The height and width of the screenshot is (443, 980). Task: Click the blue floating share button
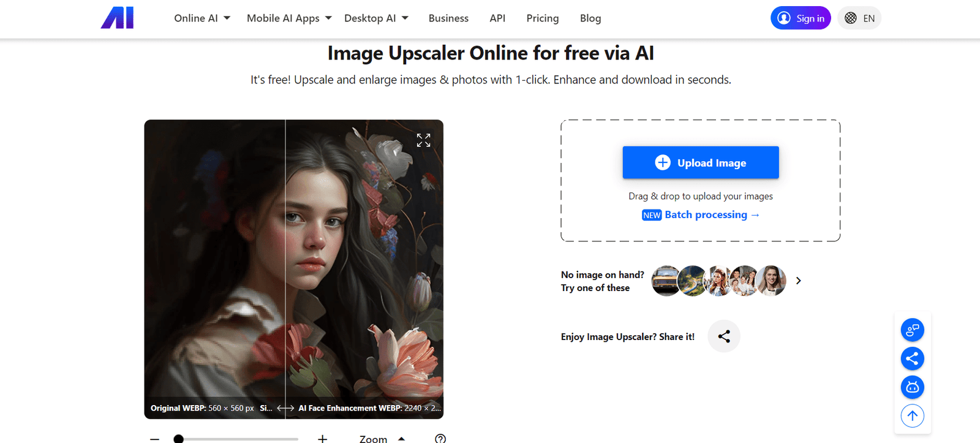tap(912, 358)
